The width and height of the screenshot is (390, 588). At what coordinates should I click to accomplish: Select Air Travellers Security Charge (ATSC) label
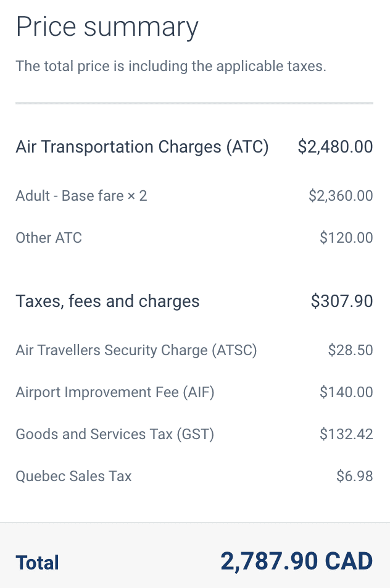(x=136, y=351)
